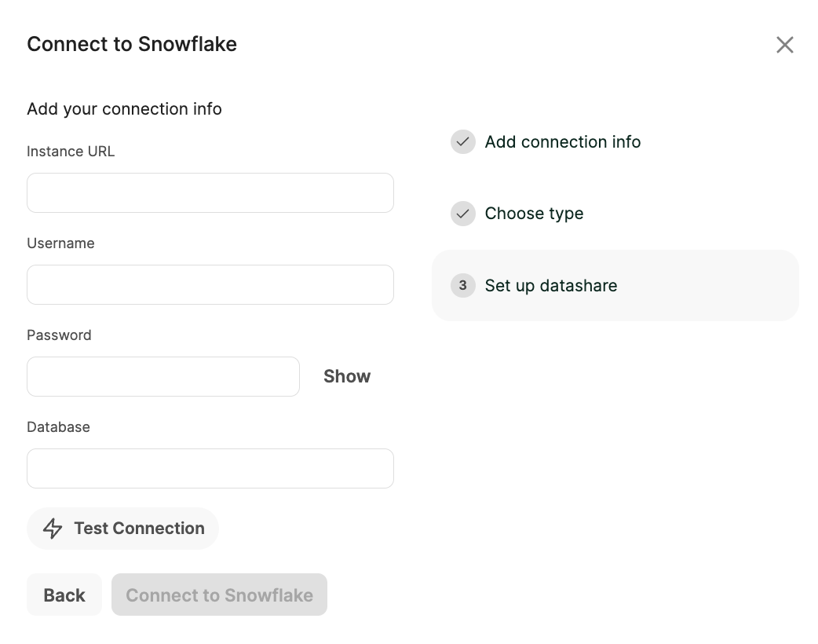Click the Username field label
Screen dimensions: 818x644
pos(60,243)
